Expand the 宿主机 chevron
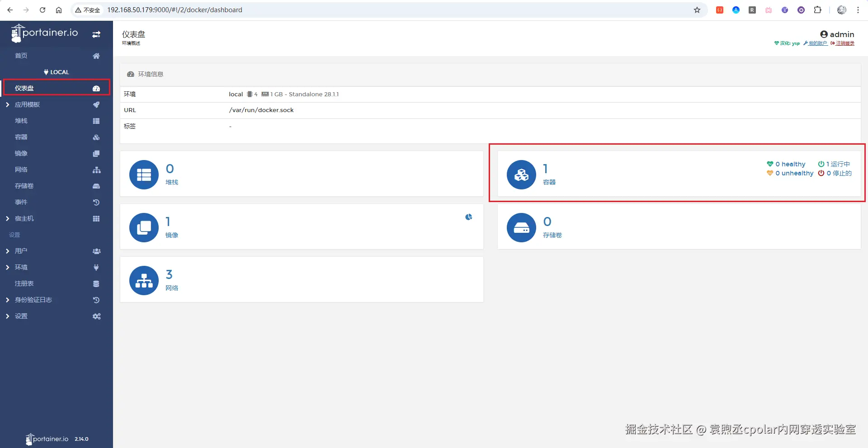 click(7, 219)
